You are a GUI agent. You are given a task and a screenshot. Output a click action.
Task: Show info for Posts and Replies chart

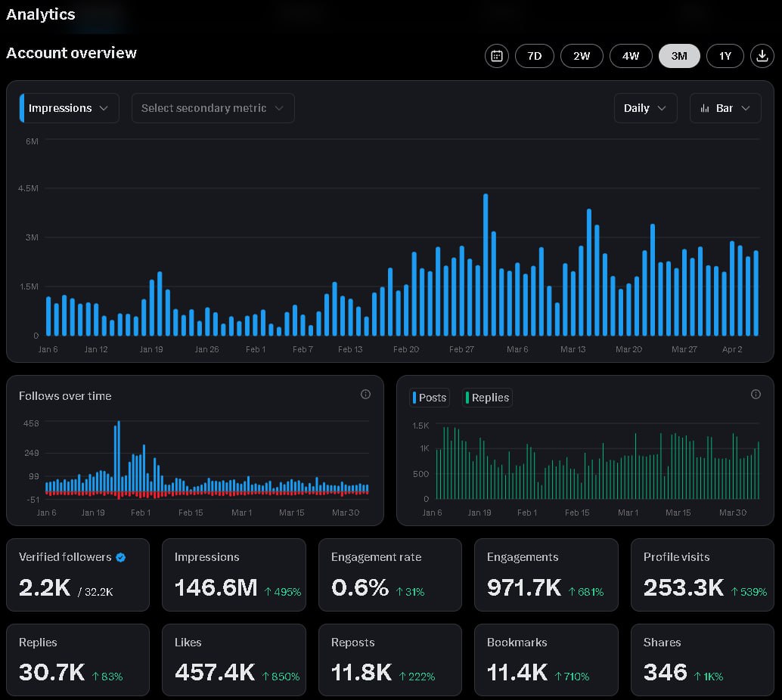point(756,395)
